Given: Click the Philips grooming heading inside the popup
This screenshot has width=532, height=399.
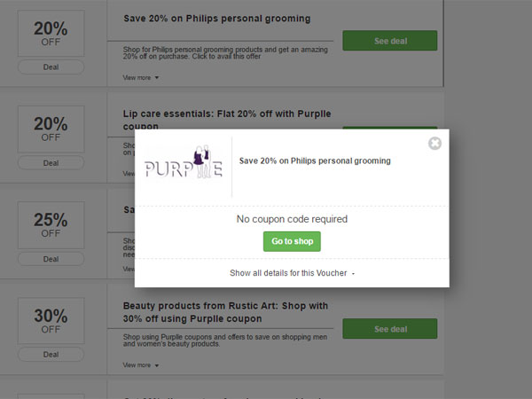Looking at the screenshot, I should tap(315, 161).
